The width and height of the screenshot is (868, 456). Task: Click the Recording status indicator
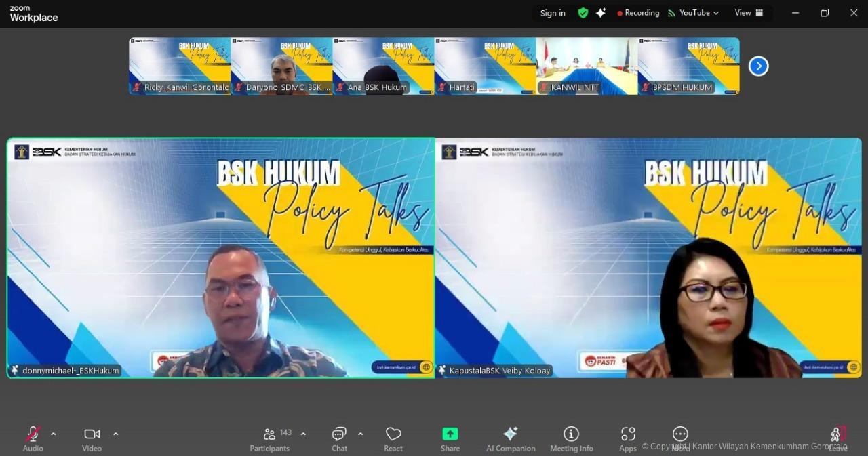click(638, 13)
